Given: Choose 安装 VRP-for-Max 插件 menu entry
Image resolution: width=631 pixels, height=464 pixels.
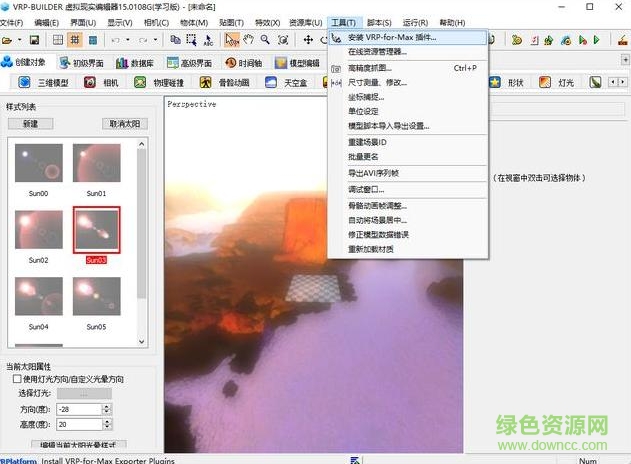Looking at the screenshot, I should pyautogui.click(x=408, y=37).
